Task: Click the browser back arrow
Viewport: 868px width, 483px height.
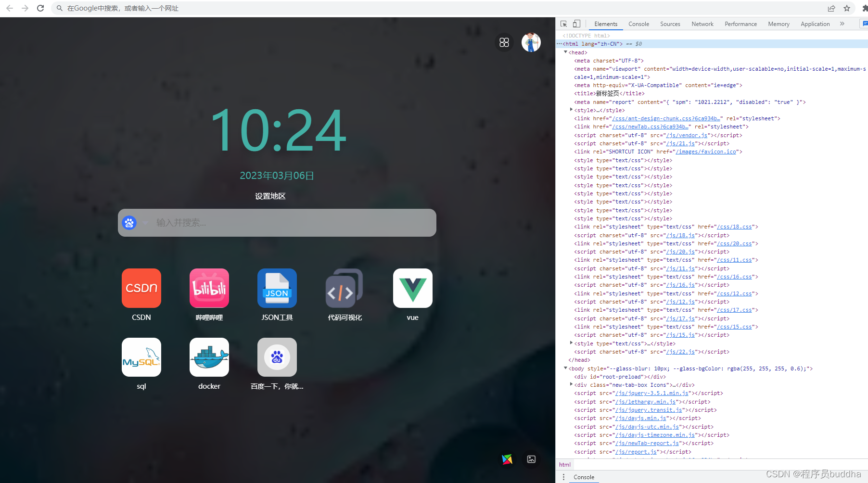Action: (x=10, y=8)
